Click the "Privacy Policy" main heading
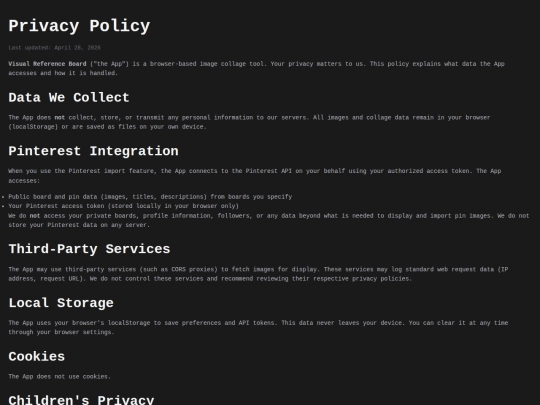Screen dimensions: 540x405 pyautogui.click(x=79, y=26)
